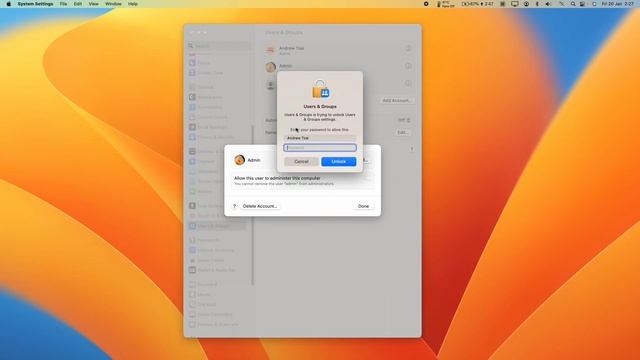Viewport: 640px width, 360px height.
Task: Open the File menu
Action: pyautogui.click(x=63, y=4)
